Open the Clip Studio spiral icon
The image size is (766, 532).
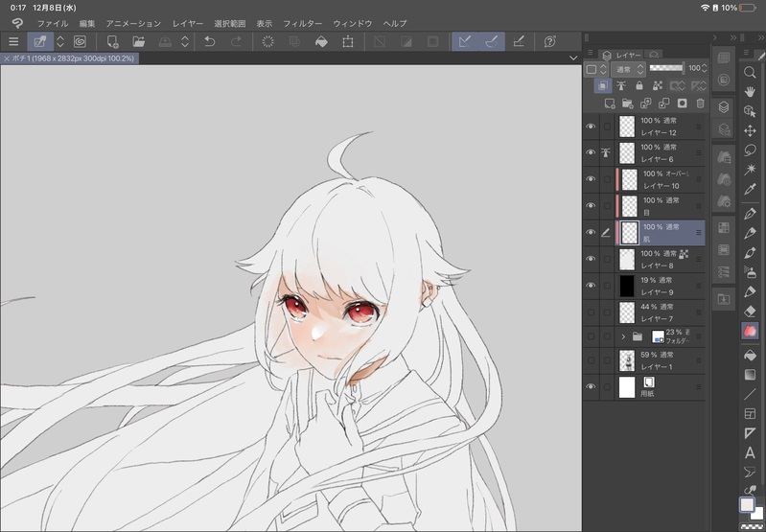80,42
